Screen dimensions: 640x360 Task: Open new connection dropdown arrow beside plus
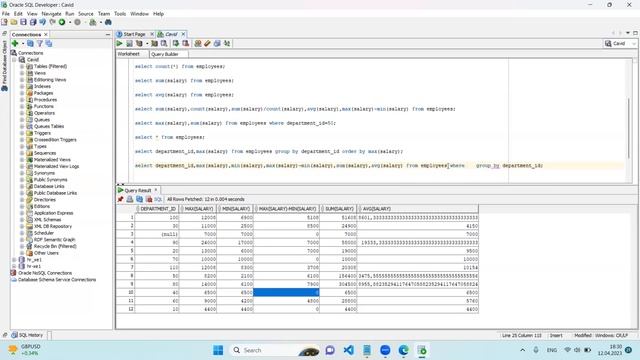(23, 44)
